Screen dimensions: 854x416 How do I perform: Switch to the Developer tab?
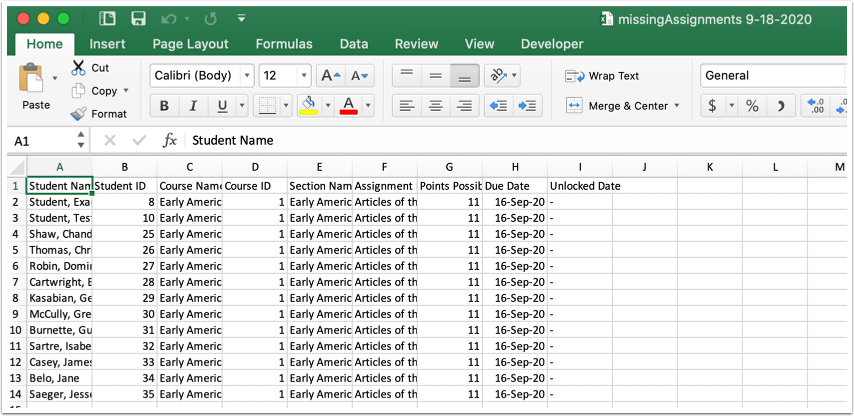[552, 44]
